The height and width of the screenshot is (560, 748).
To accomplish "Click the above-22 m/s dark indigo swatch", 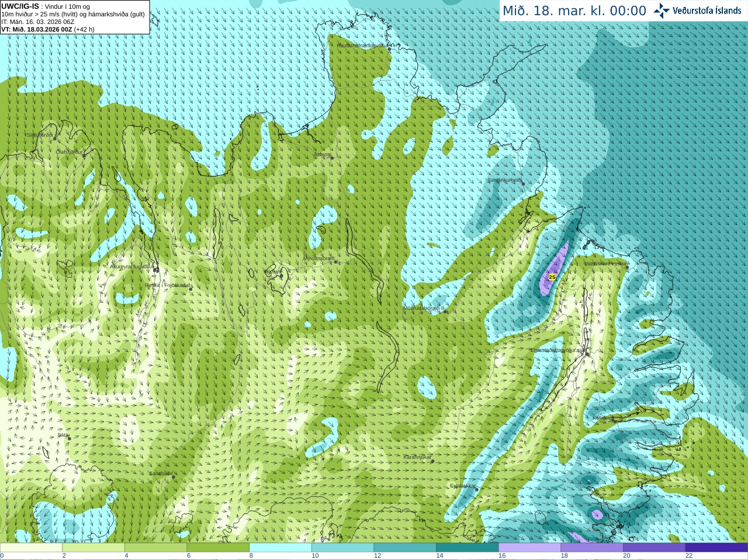I will (717, 548).
